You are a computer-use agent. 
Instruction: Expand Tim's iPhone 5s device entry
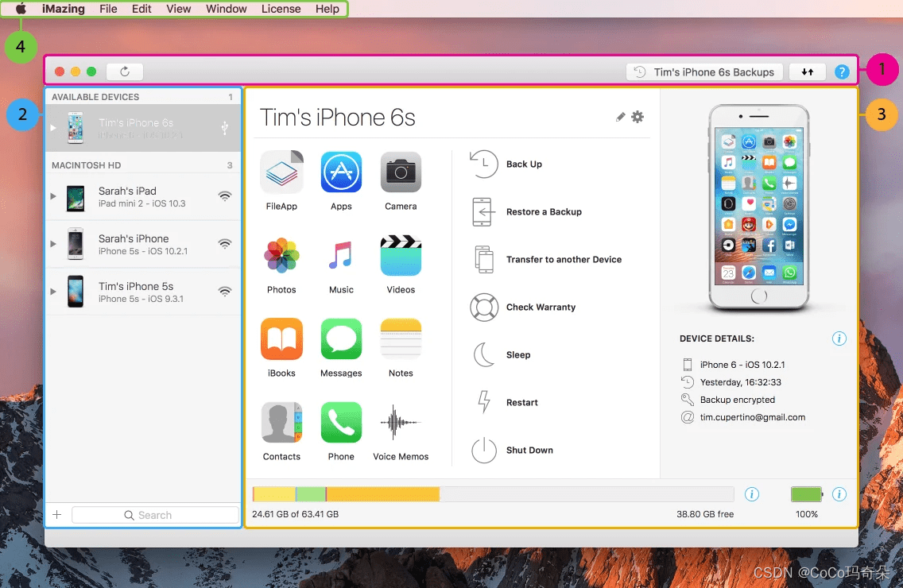point(52,292)
